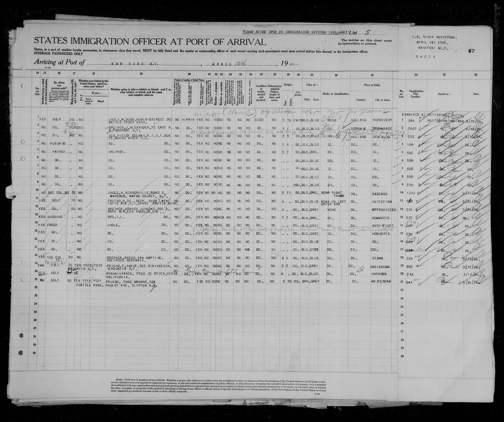Image resolution: width=504 pixels, height=422 pixels.
Task: Select the 'Color of—' column header
Action: [312, 85]
